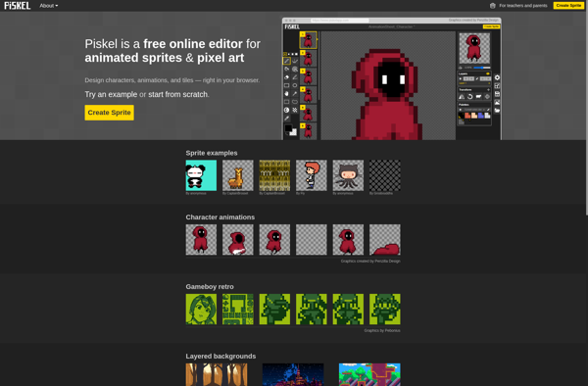Click the Piskel logo in the header
This screenshot has height=386, width=588.
point(18,6)
